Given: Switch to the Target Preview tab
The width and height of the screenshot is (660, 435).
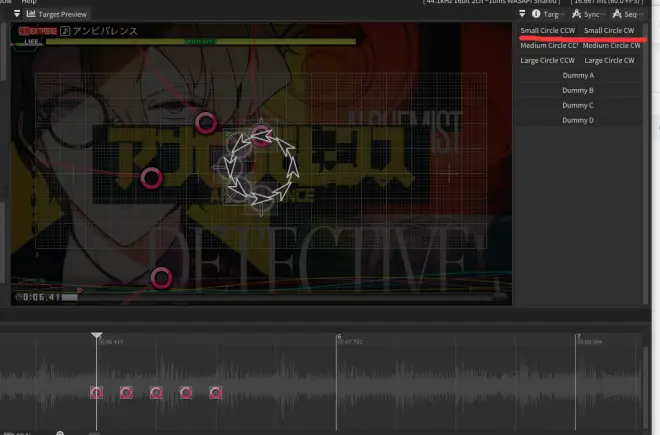Looking at the screenshot, I should pyautogui.click(x=56, y=14).
